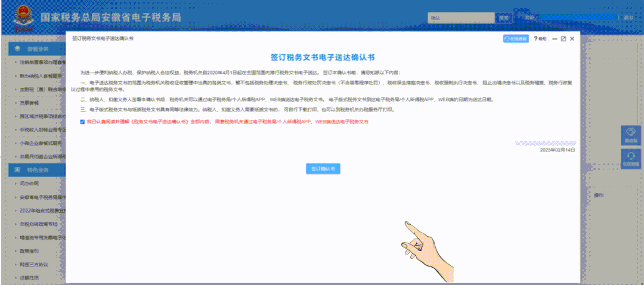Click the national tax emblem logo
This screenshot has height=285, width=644.
[24, 17]
